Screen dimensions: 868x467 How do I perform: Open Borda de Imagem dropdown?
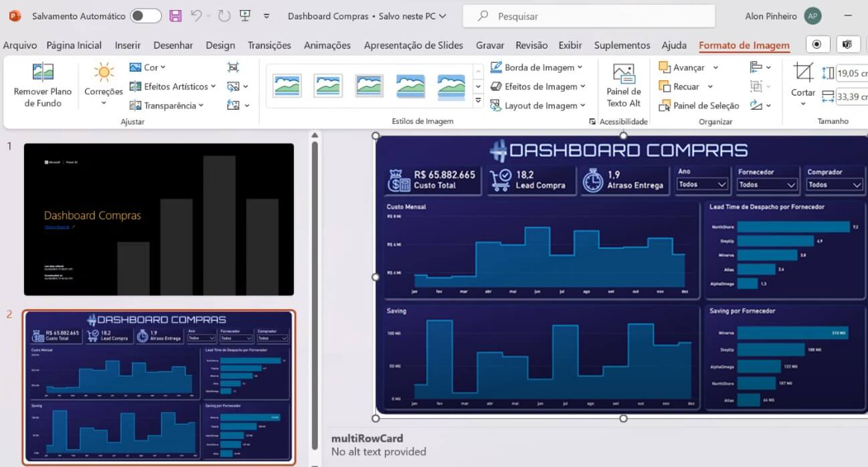(x=536, y=68)
